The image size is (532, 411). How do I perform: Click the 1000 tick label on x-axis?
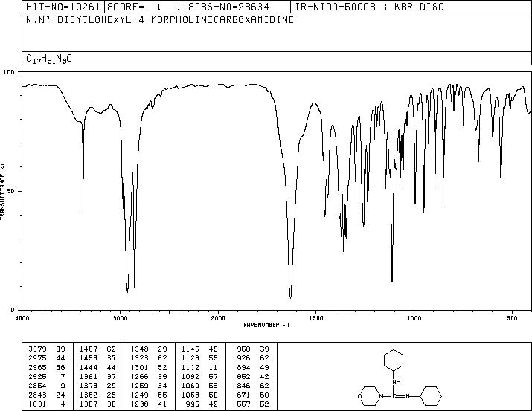coord(414,318)
